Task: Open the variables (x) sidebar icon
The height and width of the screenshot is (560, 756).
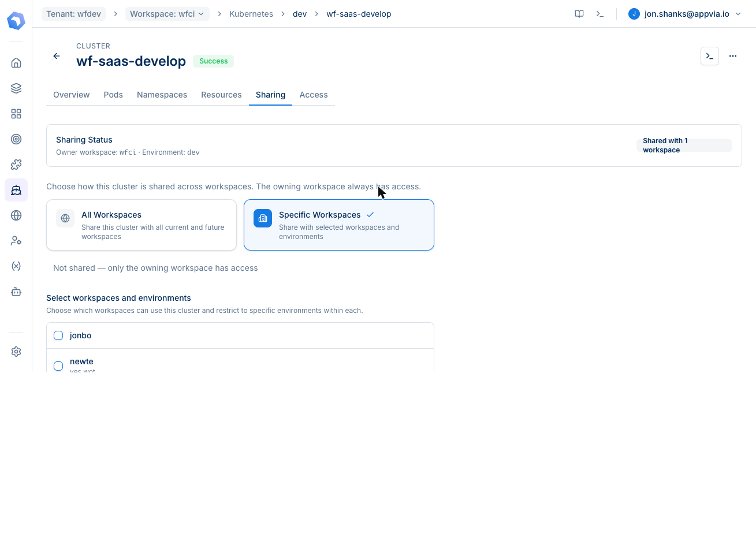Action: click(x=16, y=266)
